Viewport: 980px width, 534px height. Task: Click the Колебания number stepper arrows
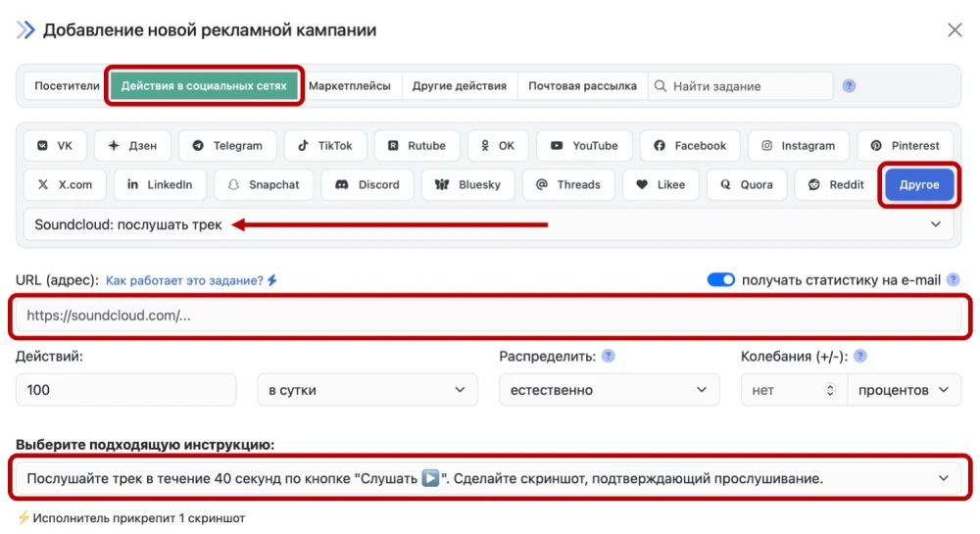coord(831,390)
